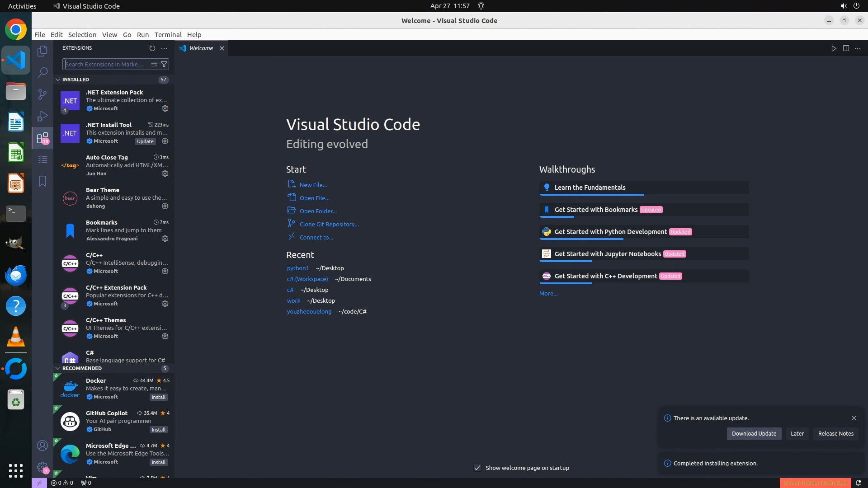Open Thunderbird from the Ubuntu dock
Image resolution: width=868 pixels, height=488 pixels.
[x=16, y=275]
